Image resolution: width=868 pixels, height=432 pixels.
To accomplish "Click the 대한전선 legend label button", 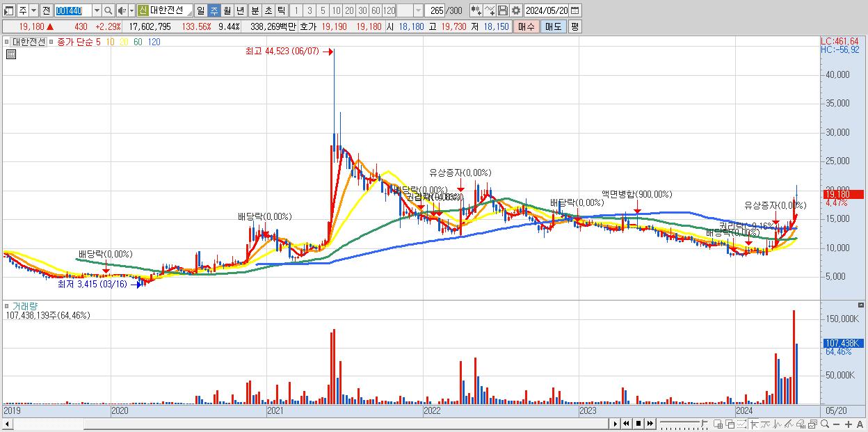I will point(29,42).
